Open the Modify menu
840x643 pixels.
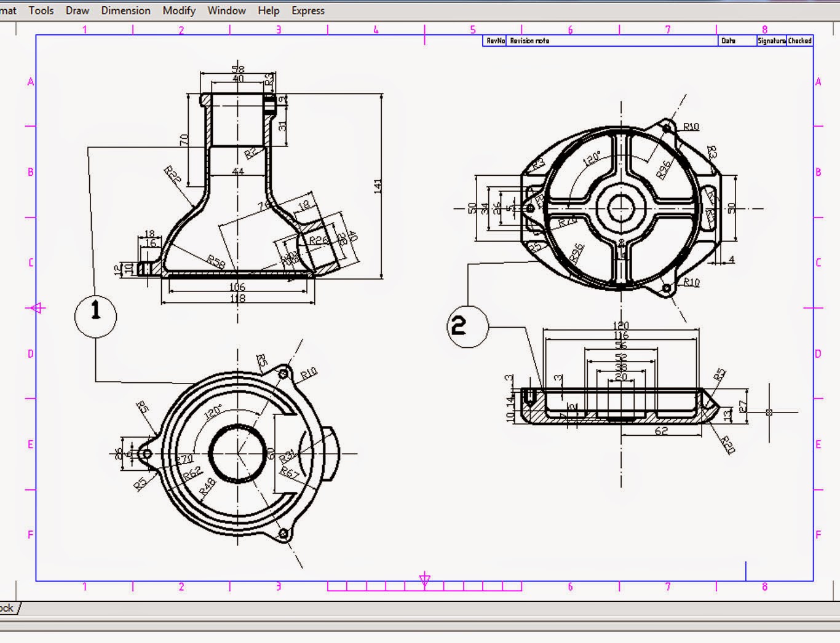click(179, 10)
